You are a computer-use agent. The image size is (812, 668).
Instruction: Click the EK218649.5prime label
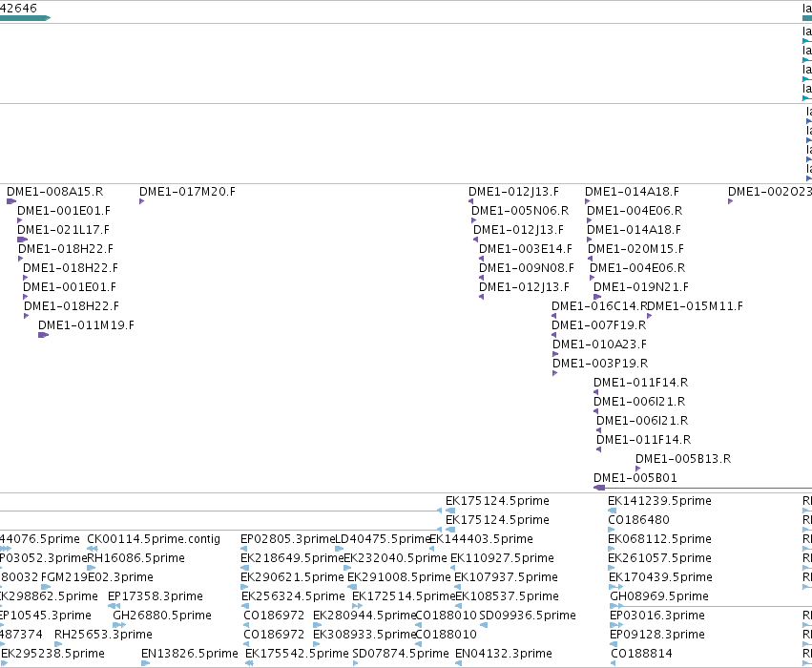tap(293, 558)
